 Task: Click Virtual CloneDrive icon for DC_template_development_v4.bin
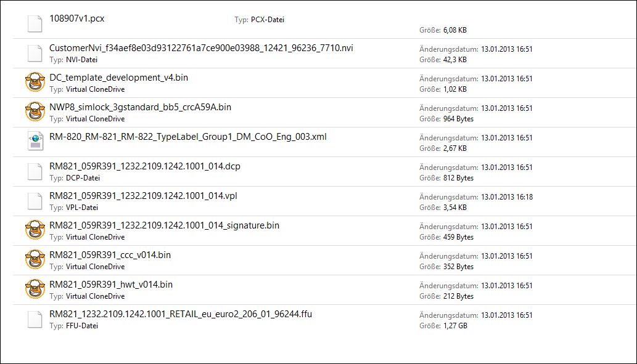[35, 83]
